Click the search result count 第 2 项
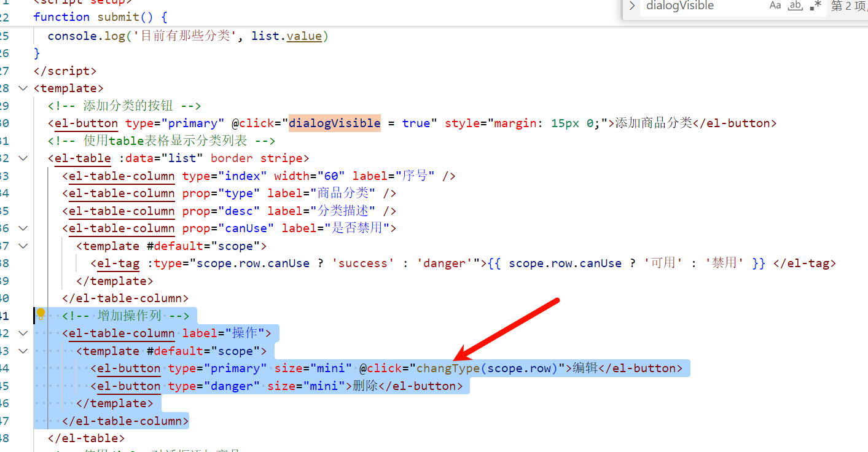 click(848, 6)
